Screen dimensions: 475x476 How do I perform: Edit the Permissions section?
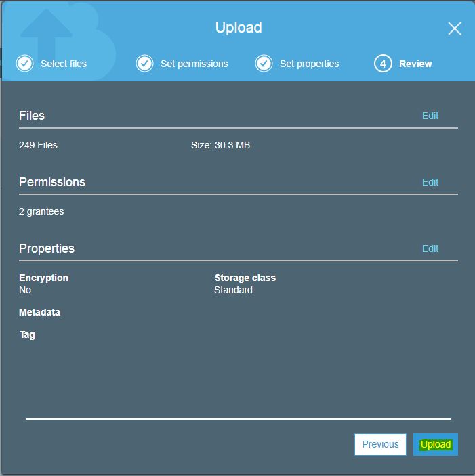(430, 182)
